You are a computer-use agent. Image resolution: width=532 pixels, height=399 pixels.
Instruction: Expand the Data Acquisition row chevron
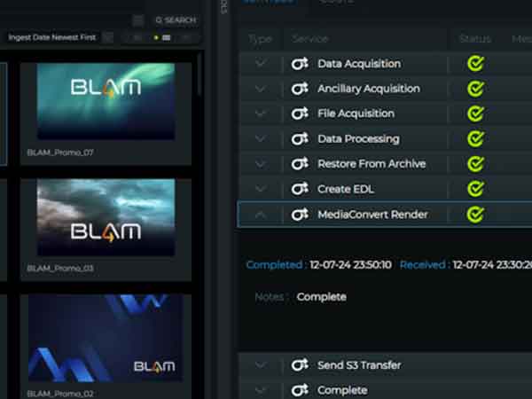tap(260, 63)
